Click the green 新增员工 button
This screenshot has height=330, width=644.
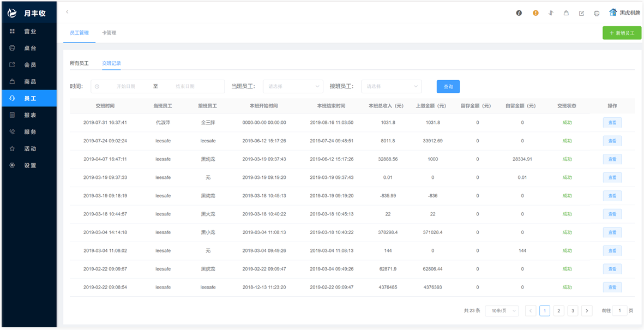click(622, 33)
